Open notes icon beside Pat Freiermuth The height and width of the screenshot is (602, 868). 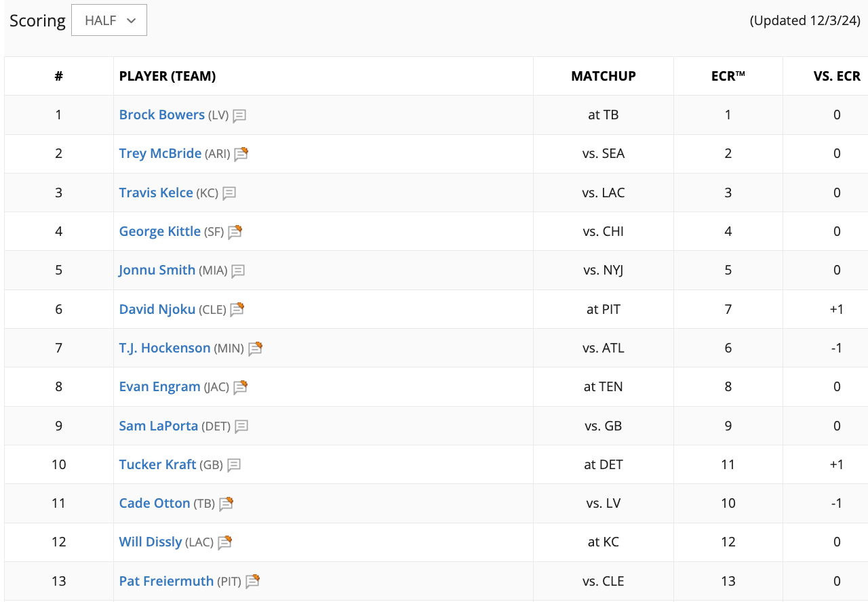click(x=252, y=582)
